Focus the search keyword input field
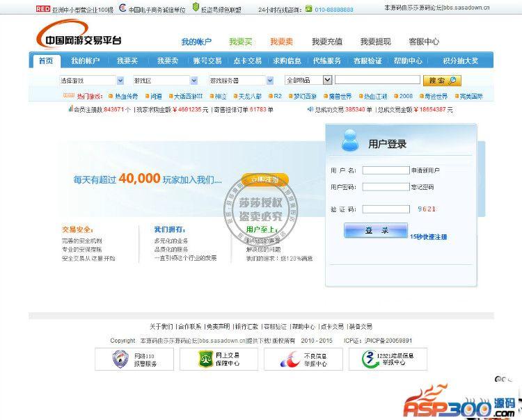The height and width of the screenshot is (420, 522). coord(377,79)
